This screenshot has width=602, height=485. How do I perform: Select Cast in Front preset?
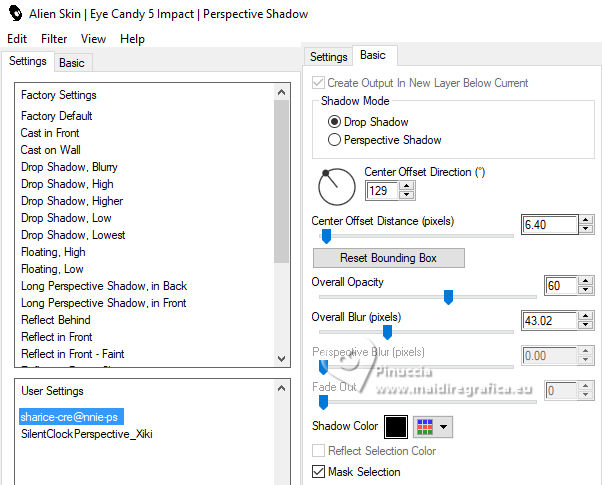50,133
